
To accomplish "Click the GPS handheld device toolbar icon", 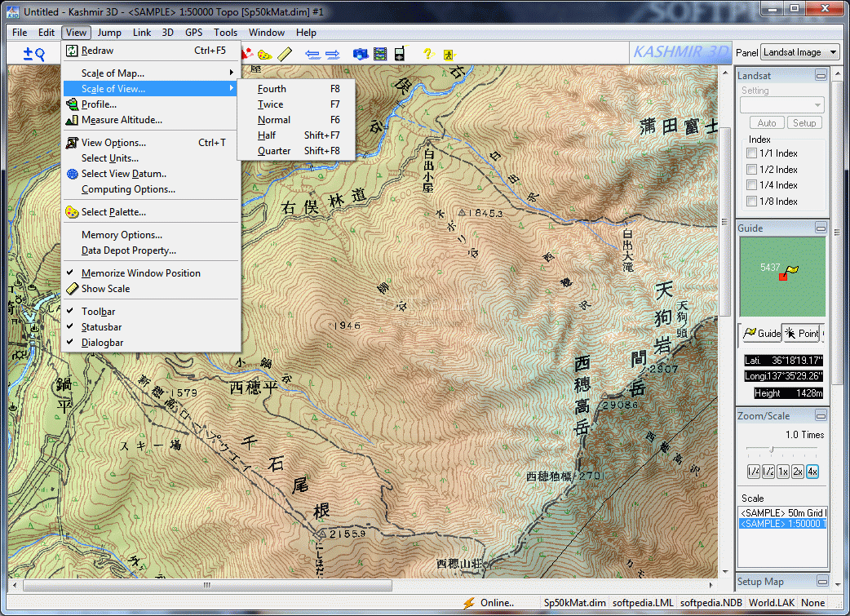I will click(x=400, y=54).
